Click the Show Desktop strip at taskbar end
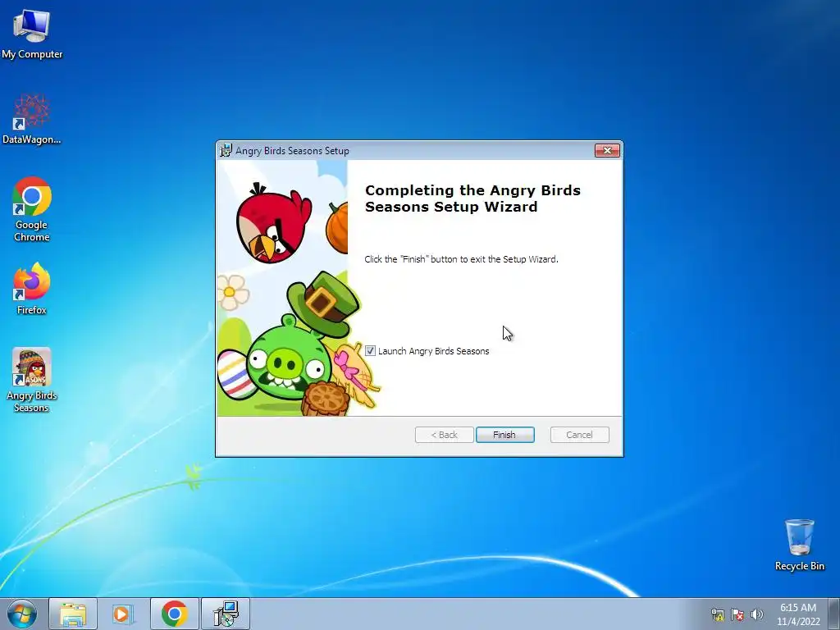 click(x=834, y=614)
